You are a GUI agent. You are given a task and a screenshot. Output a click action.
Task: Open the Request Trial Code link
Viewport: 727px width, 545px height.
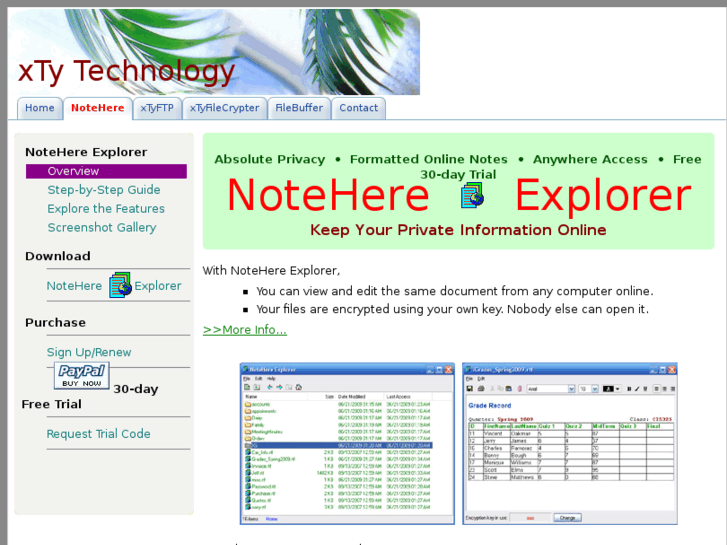click(98, 434)
